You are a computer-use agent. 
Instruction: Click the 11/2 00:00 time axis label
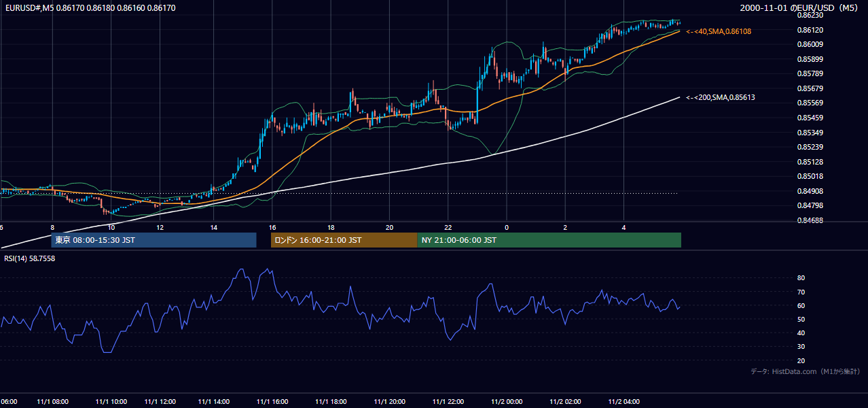coord(507,401)
